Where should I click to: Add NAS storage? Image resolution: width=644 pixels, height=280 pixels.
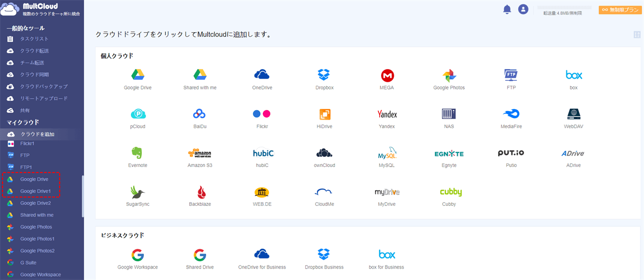click(449, 119)
